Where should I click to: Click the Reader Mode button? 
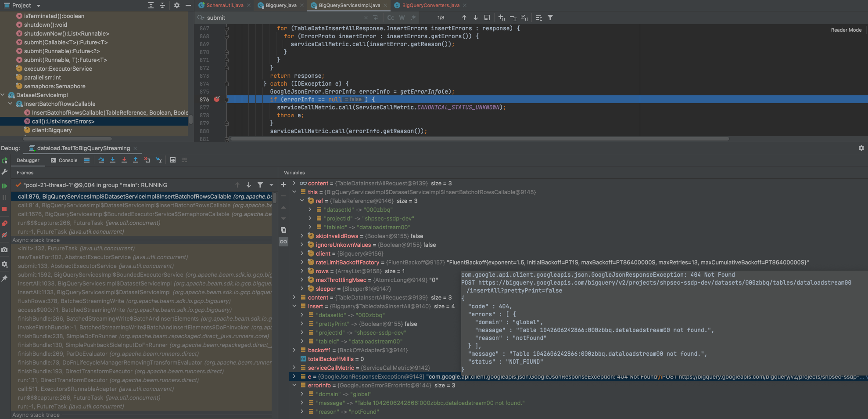coord(846,30)
